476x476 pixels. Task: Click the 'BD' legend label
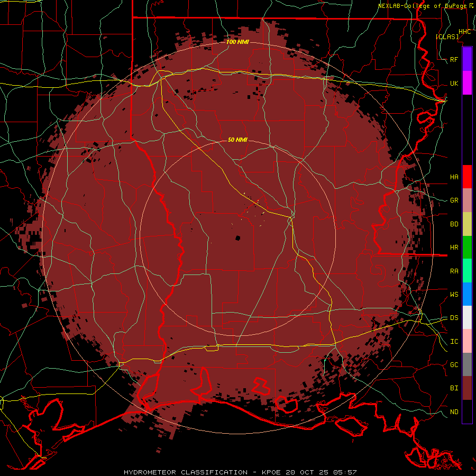click(454, 224)
